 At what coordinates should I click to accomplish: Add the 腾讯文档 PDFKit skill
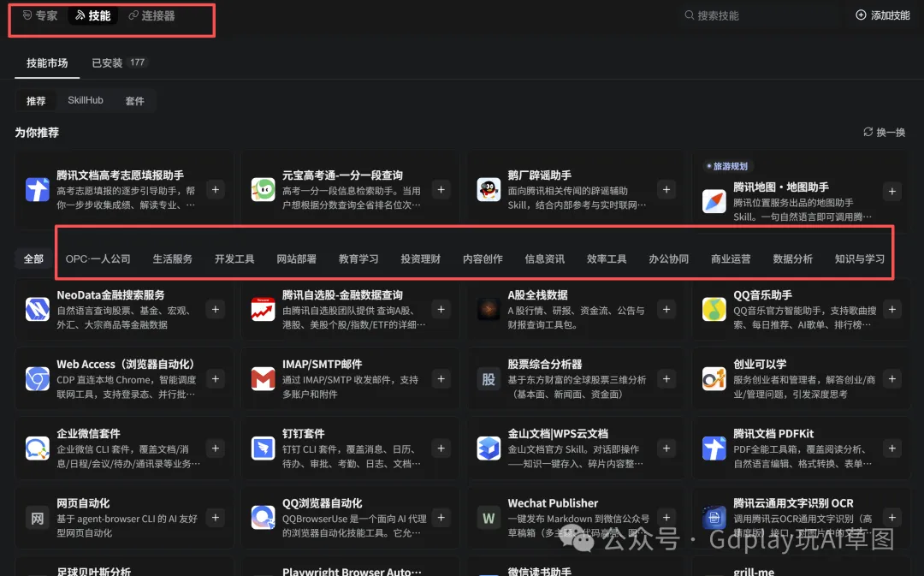click(892, 448)
